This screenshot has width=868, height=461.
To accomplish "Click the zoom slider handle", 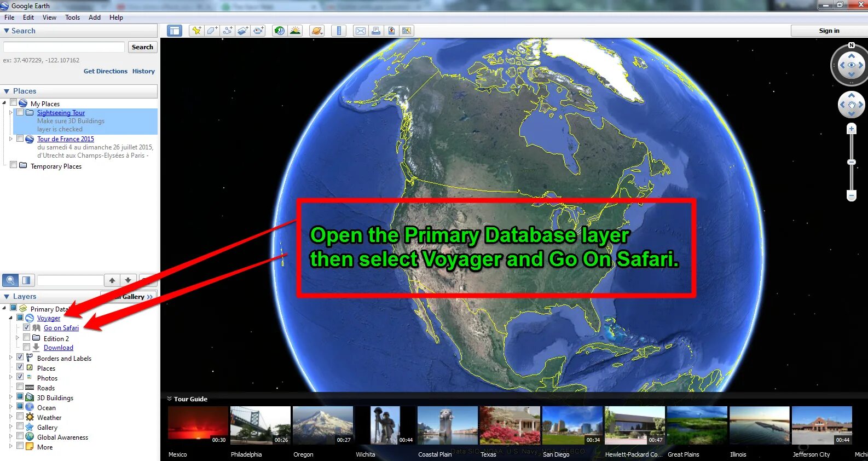I will 852,162.
